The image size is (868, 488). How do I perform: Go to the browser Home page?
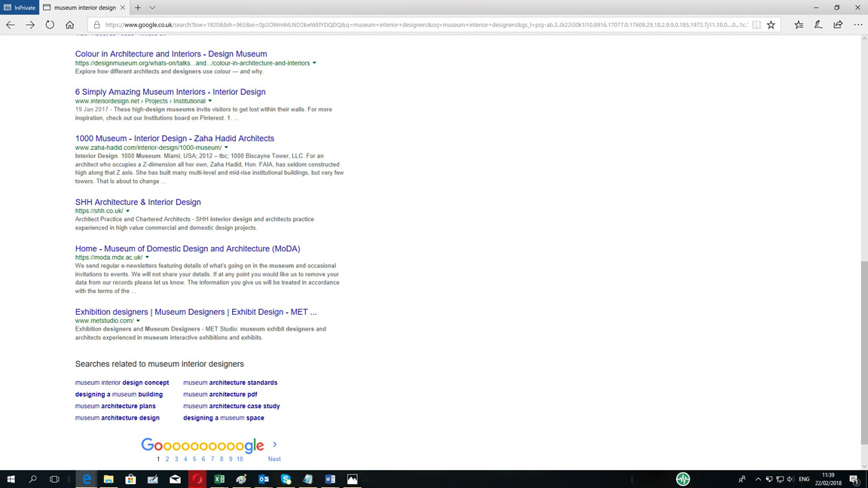pos(70,25)
